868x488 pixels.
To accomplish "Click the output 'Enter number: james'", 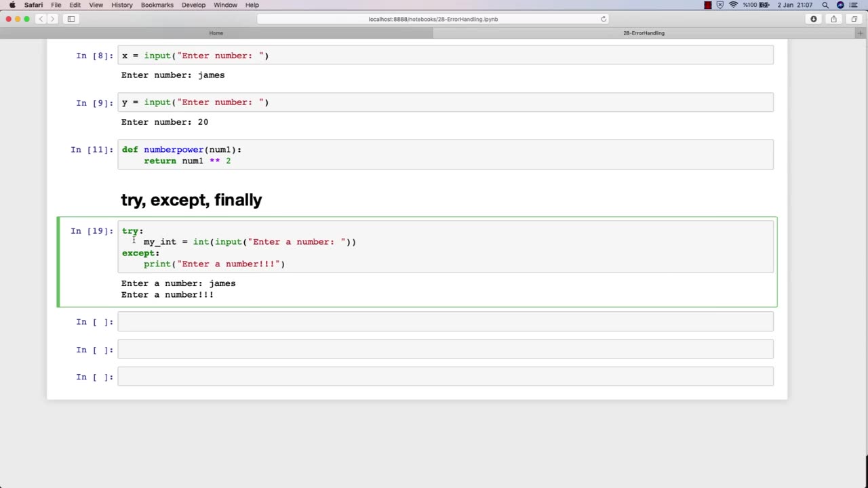I will point(173,75).
